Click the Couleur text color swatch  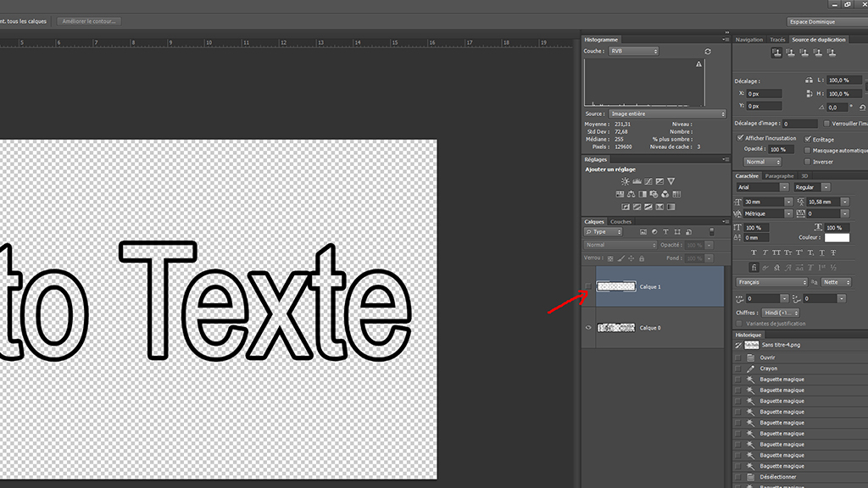837,237
